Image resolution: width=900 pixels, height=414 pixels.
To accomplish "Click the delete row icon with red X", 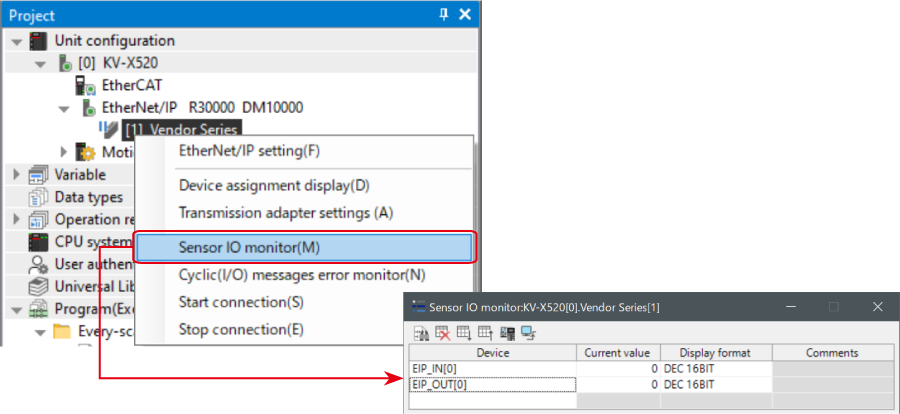I will pyautogui.click(x=441, y=332).
